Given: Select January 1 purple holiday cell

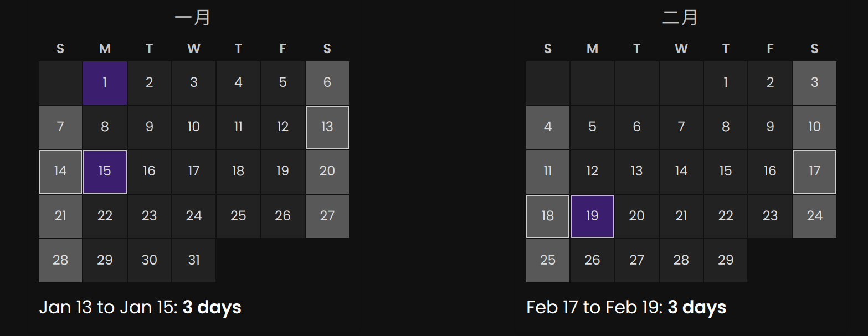Looking at the screenshot, I should click(105, 83).
